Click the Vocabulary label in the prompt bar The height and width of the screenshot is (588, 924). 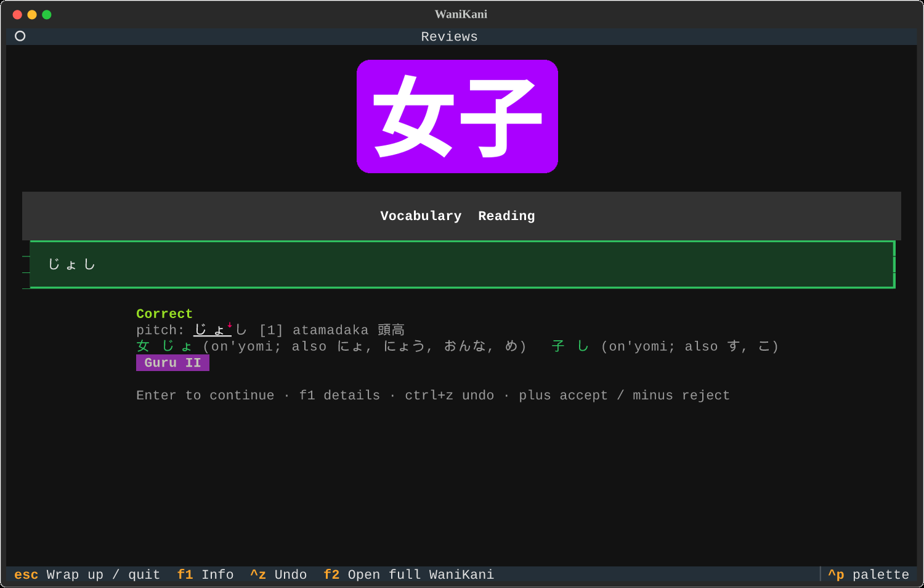pyautogui.click(x=421, y=216)
